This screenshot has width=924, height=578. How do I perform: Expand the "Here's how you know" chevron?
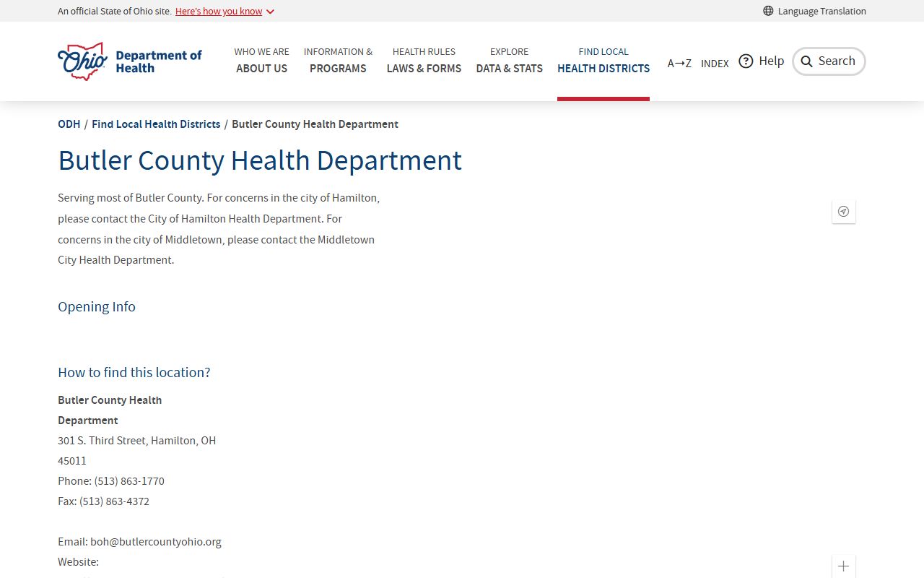pyautogui.click(x=271, y=12)
